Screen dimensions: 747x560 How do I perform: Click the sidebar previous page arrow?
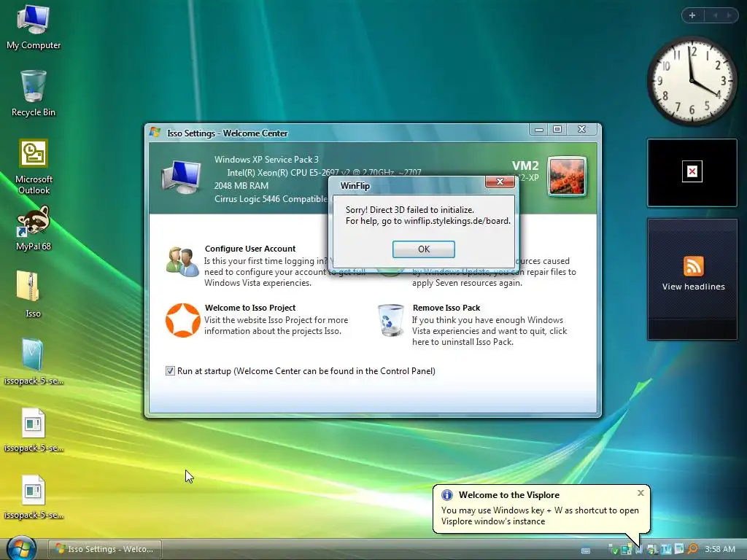(x=715, y=15)
